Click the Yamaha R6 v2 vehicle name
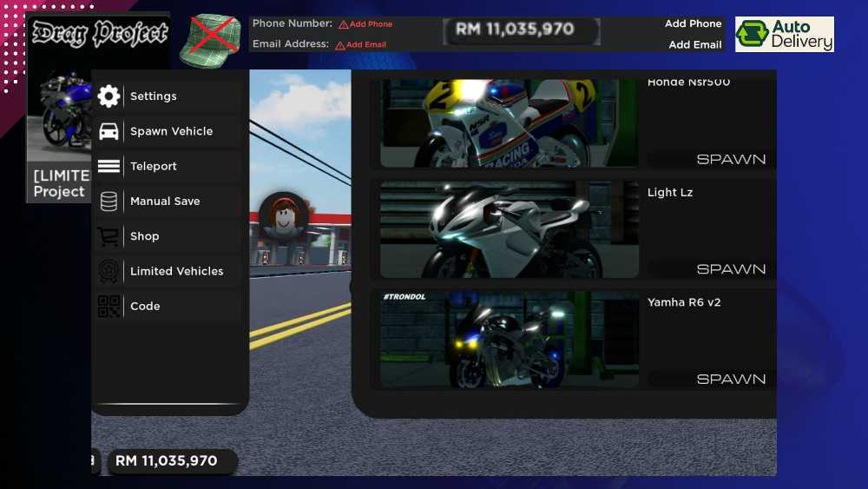 pyautogui.click(x=684, y=302)
